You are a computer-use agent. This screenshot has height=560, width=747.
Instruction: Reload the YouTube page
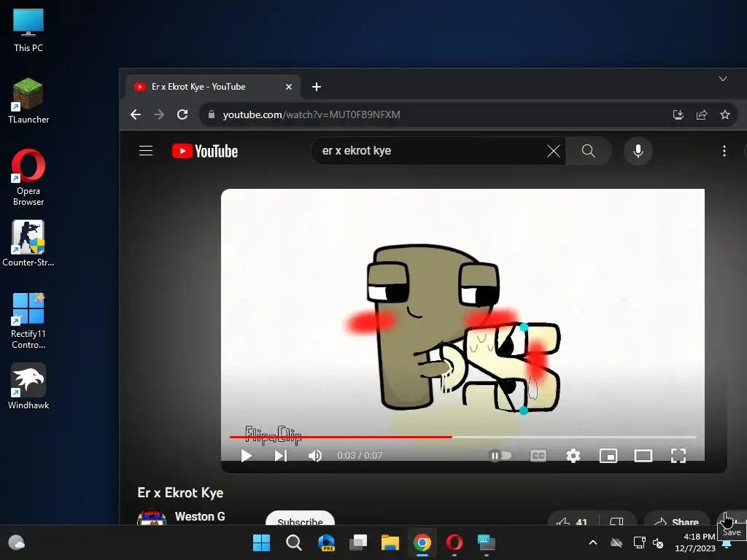click(182, 114)
